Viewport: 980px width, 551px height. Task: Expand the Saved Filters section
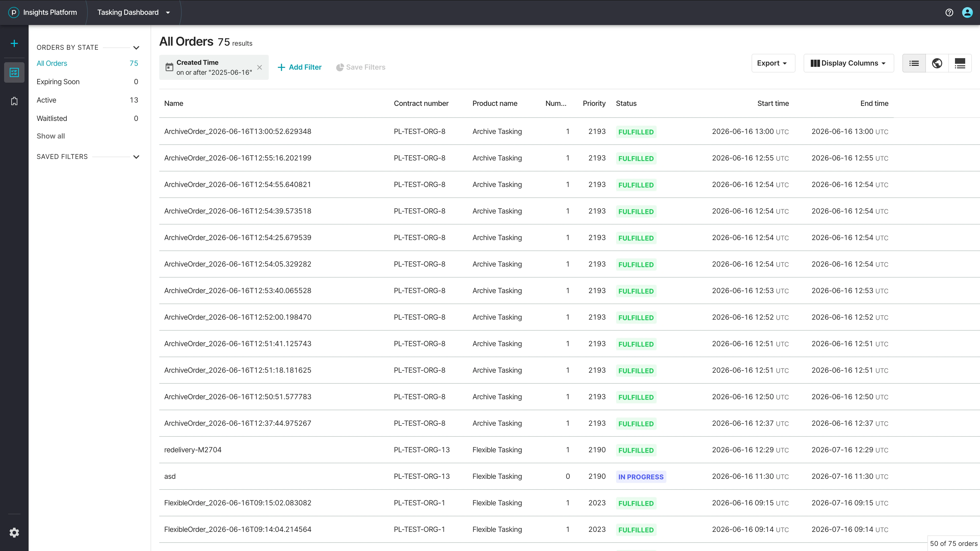tap(136, 157)
